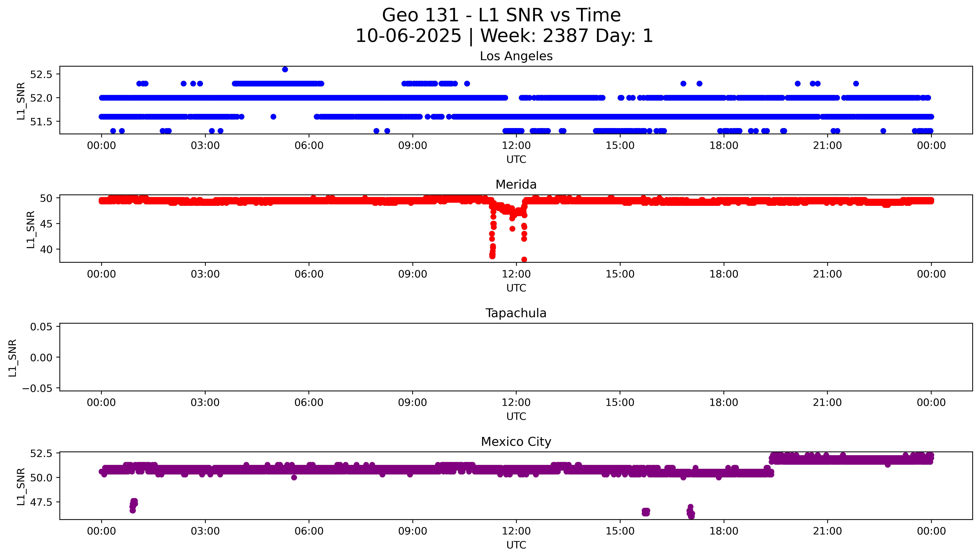
Task: Click the main title 'Geo 131 - L1 SNR vs Time'
Action: click(501, 16)
